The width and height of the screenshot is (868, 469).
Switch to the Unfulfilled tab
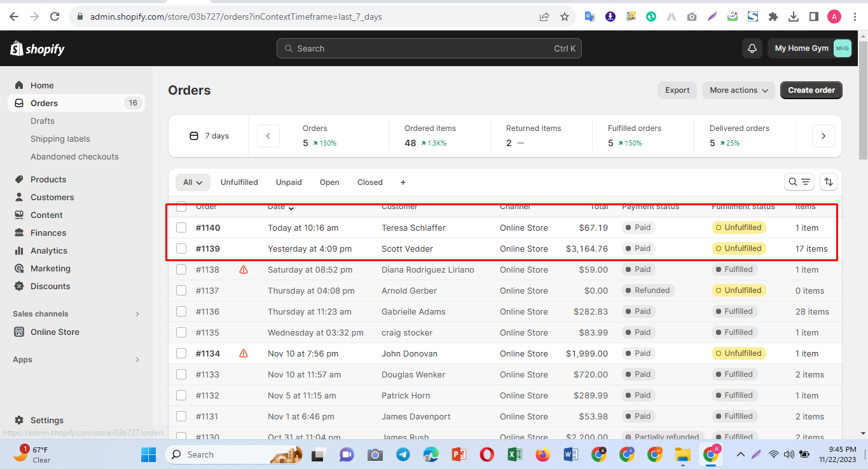coord(239,182)
